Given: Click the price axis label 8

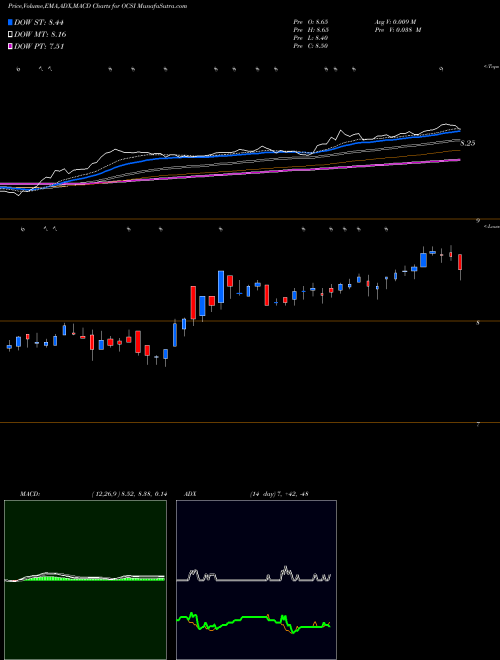Looking at the screenshot, I should tap(478, 322).
